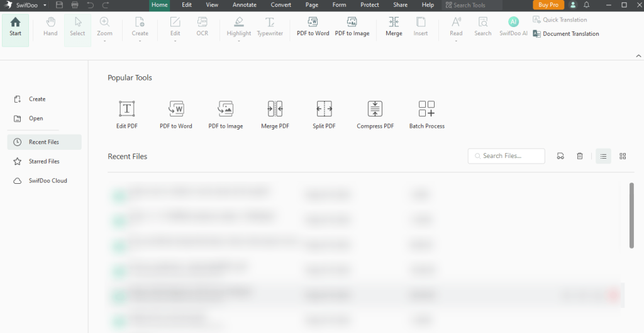Click PDF to Image in ribbon
The image size is (644, 333).
pos(352,27)
